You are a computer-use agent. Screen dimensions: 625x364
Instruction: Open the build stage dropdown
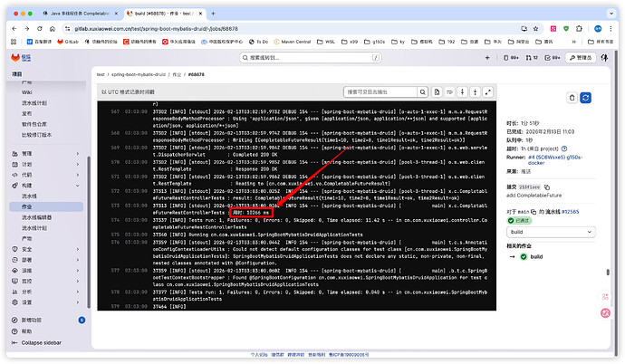pos(551,232)
